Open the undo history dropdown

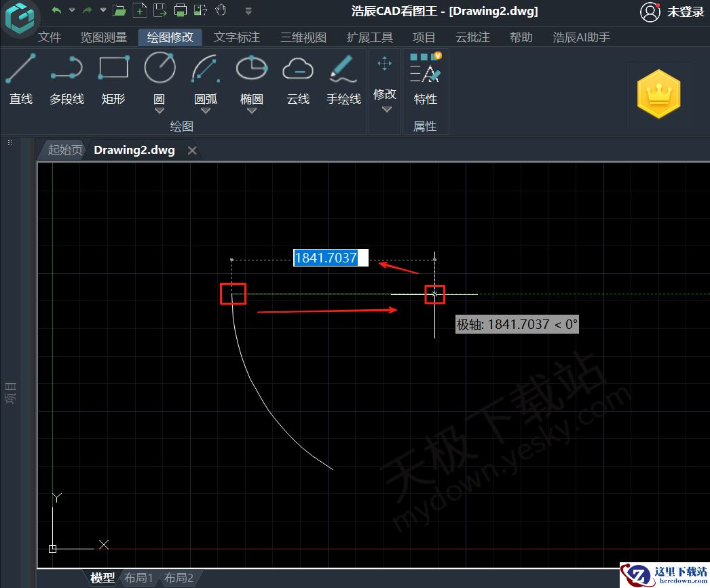[72, 10]
